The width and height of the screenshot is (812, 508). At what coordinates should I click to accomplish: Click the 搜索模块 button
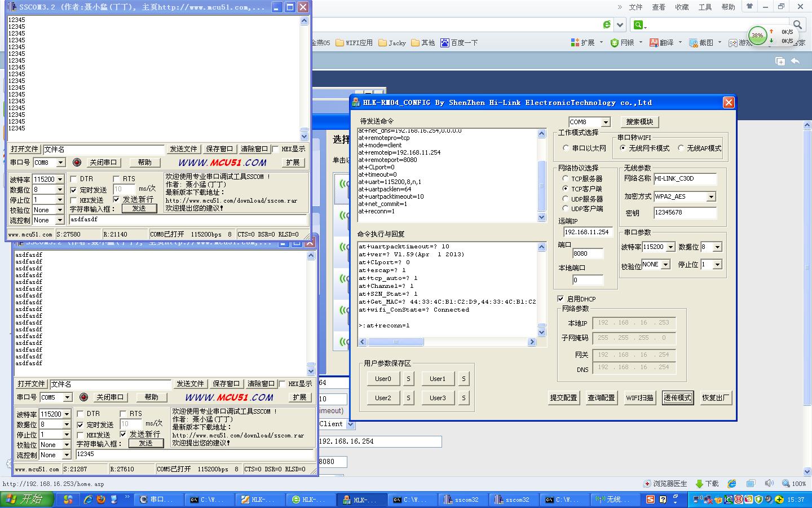pyautogui.click(x=639, y=122)
